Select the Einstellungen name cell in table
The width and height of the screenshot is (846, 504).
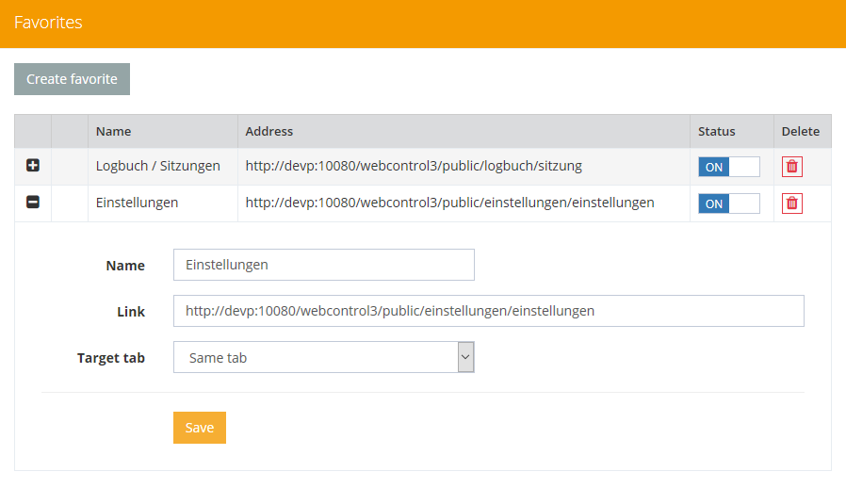(x=137, y=203)
